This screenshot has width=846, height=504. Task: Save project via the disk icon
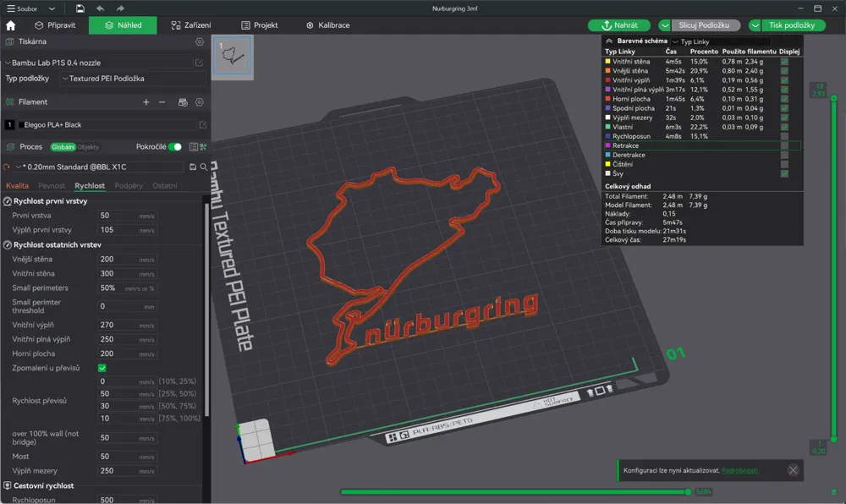(80, 8)
